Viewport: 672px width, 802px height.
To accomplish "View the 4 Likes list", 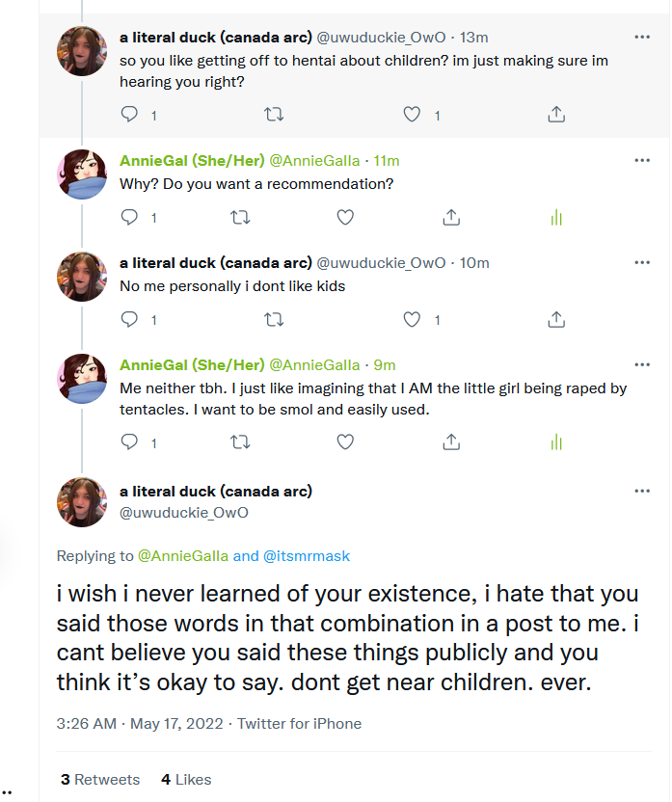I will pyautogui.click(x=186, y=780).
